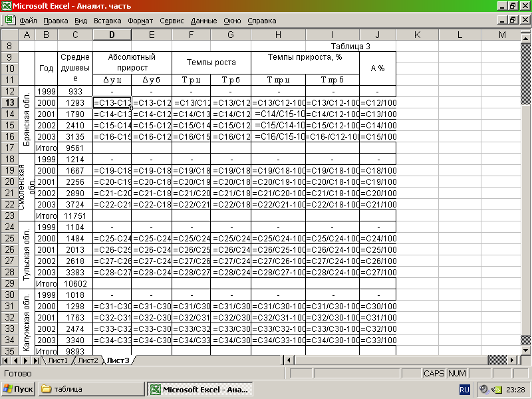Click the A % header cell
The width and height of the screenshot is (532, 399).
pyautogui.click(x=378, y=68)
